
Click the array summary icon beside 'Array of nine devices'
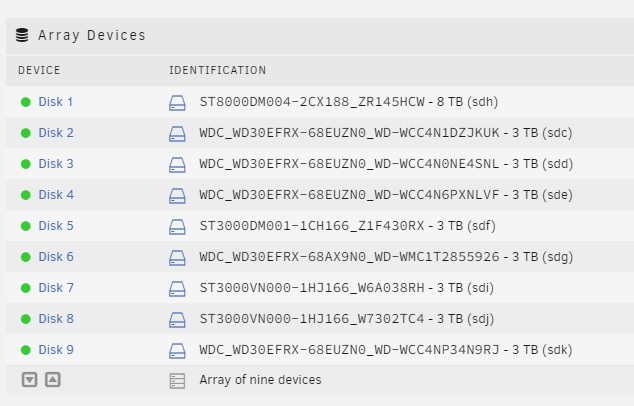[x=177, y=381]
